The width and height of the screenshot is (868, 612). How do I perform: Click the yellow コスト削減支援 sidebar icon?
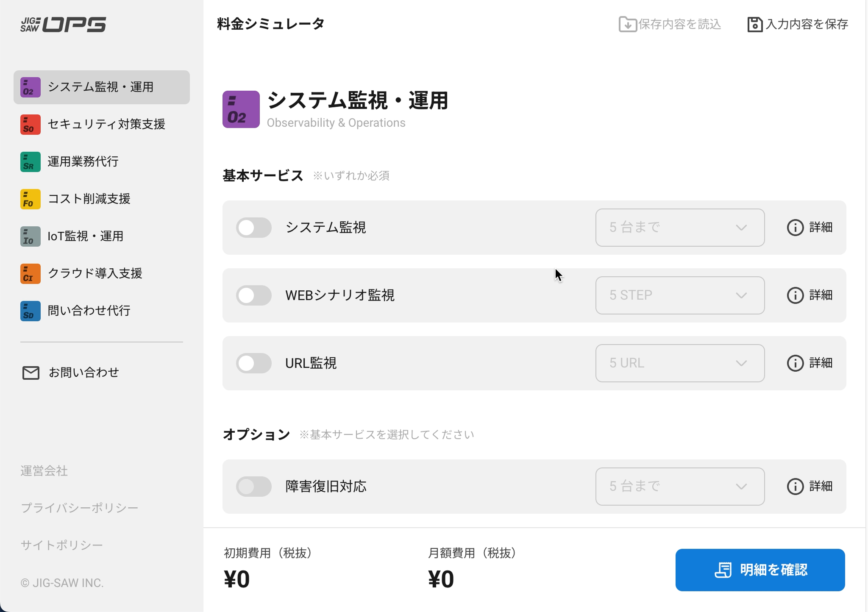pyautogui.click(x=30, y=199)
